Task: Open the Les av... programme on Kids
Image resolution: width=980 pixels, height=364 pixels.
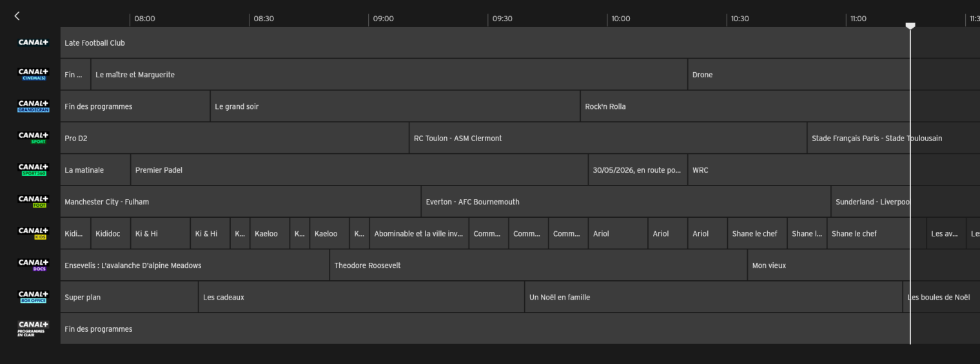Action: click(946, 233)
